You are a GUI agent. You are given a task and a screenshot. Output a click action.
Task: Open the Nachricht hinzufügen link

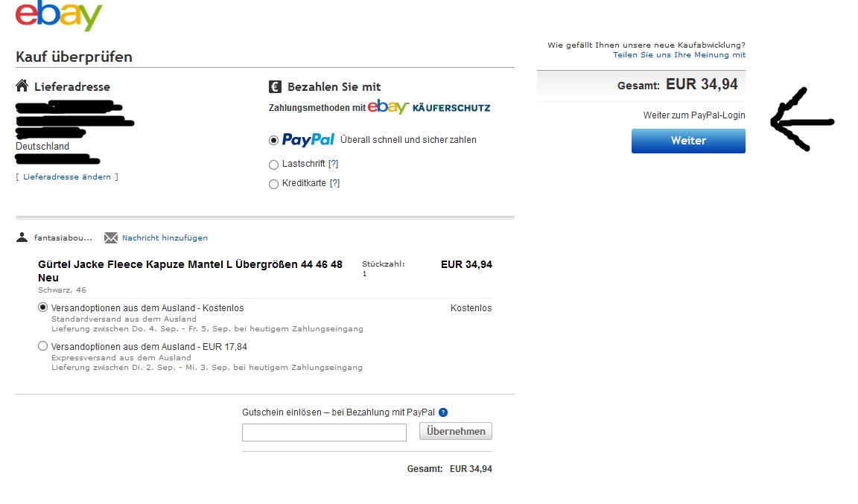pyautogui.click(x=165, y=238)
